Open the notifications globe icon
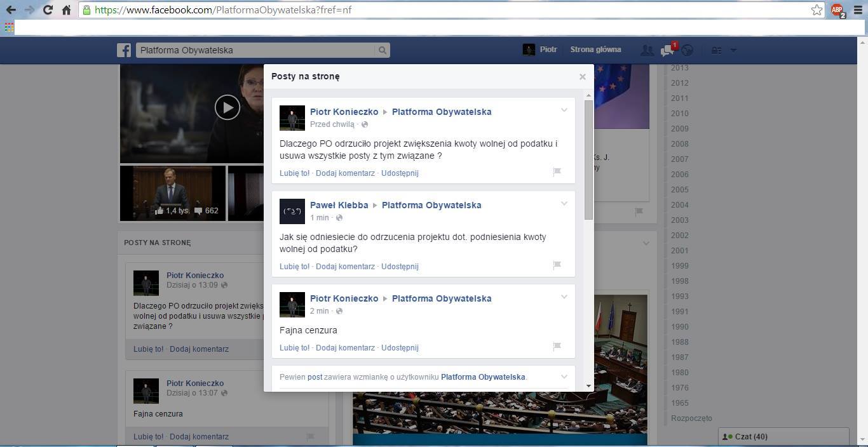The image size is (868, 447). tap(687, 50)
